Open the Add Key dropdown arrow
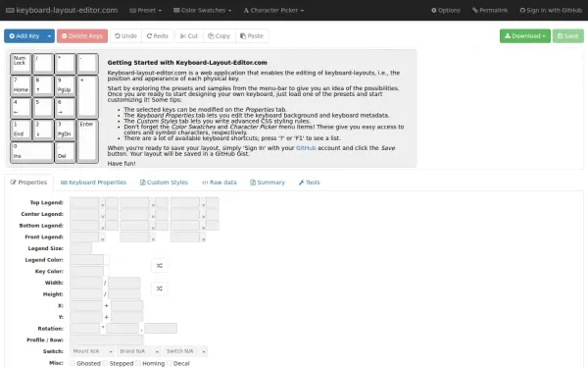Image resolution: width=588 pixels, height=368 pixels. click(50, 36)
